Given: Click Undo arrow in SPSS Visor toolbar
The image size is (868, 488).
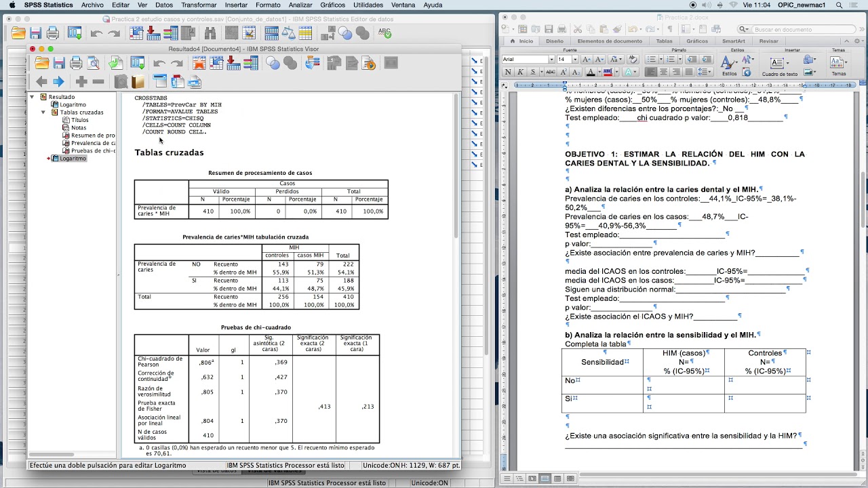Looking at the screenshot, I should (159, 63).
